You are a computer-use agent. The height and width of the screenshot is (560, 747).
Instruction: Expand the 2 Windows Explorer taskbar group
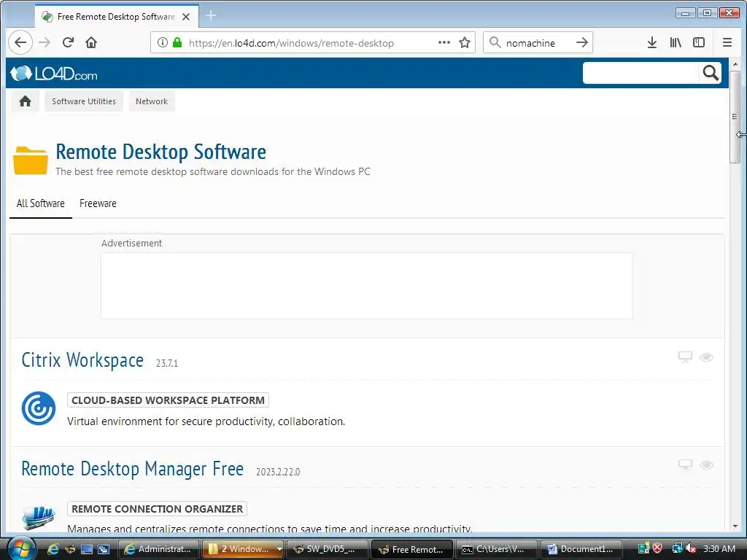pyautogui.click(x=244, y=549)
